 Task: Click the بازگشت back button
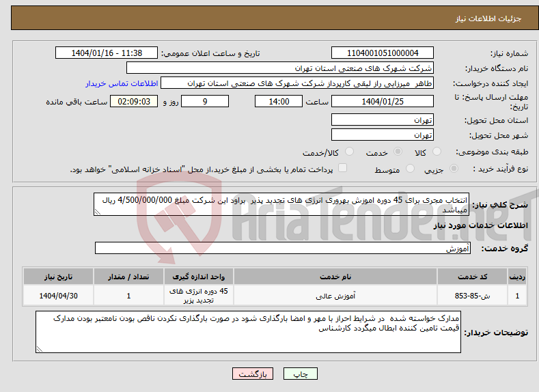[x=253, y=374]
